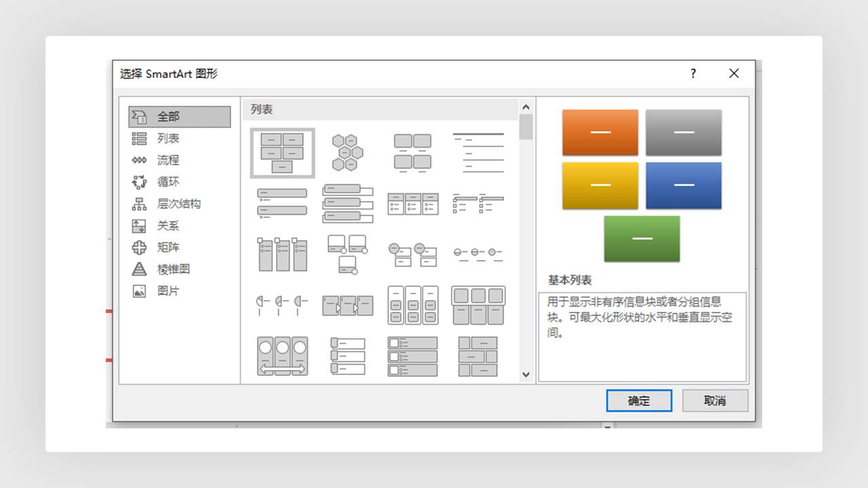Confirm selection with the 确定 button

coord(639,401)
